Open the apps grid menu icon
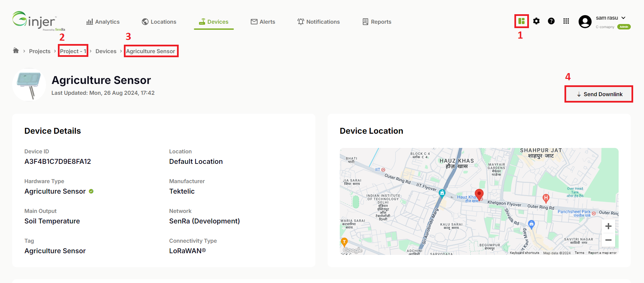The image size is (644, 283). click(566, 21)
